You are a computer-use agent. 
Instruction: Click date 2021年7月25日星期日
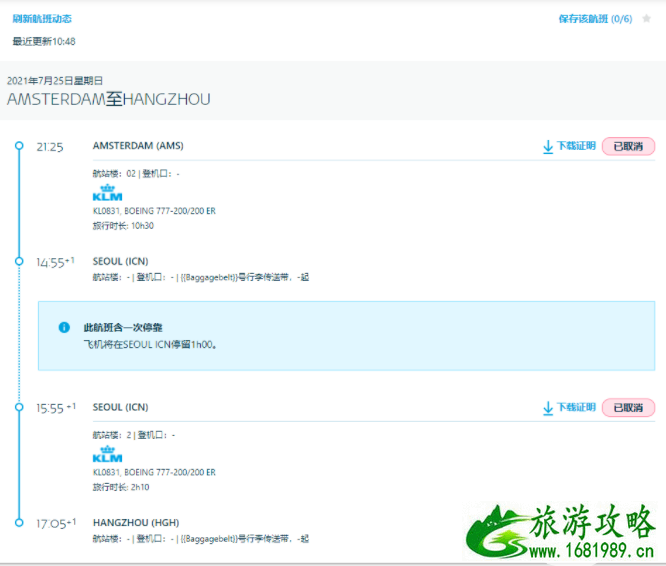click(55, 81)
